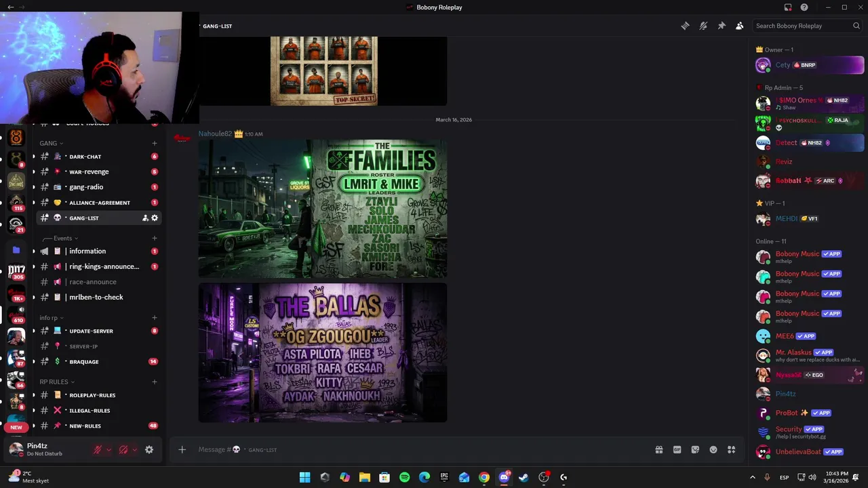This screenshot has width=868, height=488.
Task: Open Discord help icon
Action: click(x=804, y=7)
